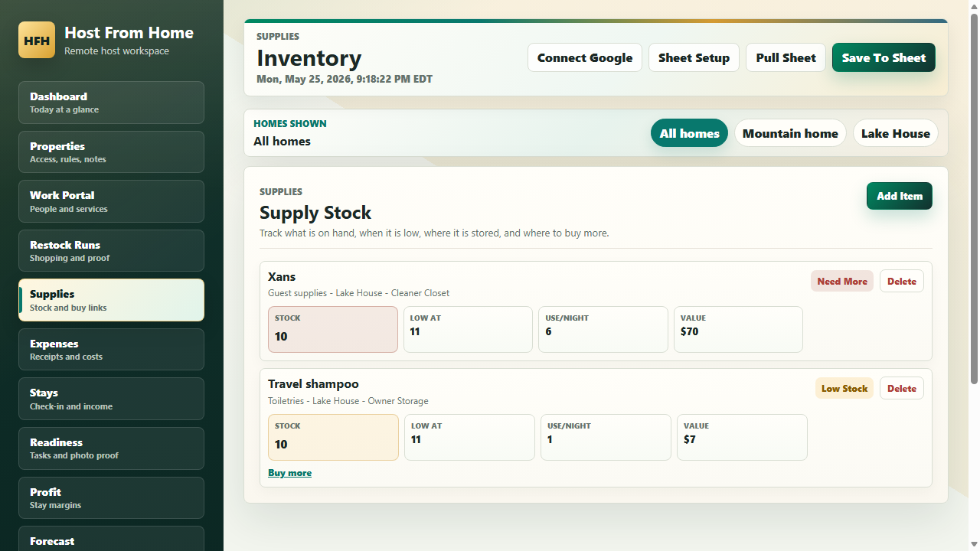Edit Travel shampoo Low At field
The image size is (980, 551).
469,438
